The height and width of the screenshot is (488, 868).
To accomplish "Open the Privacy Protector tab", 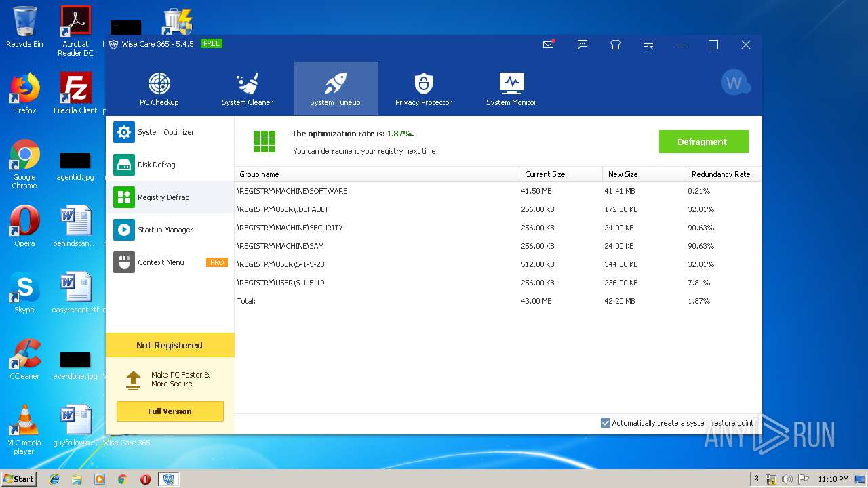I will (424, 89).
